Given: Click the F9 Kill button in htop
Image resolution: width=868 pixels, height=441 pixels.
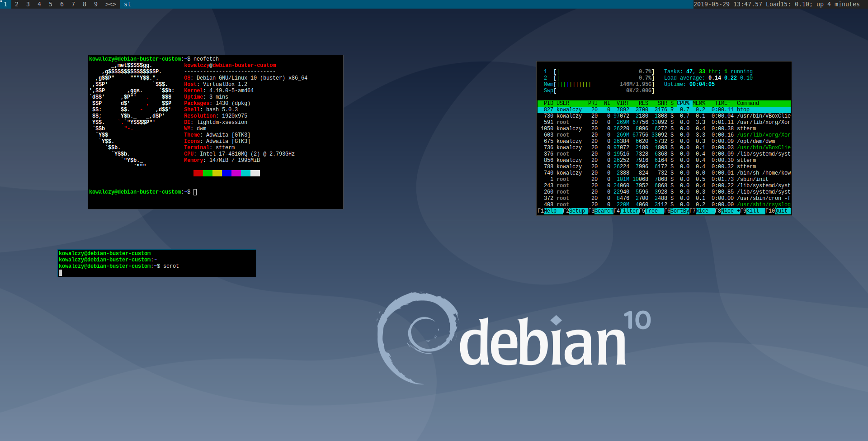Looking at the screenshot, I should click(753, 211).
